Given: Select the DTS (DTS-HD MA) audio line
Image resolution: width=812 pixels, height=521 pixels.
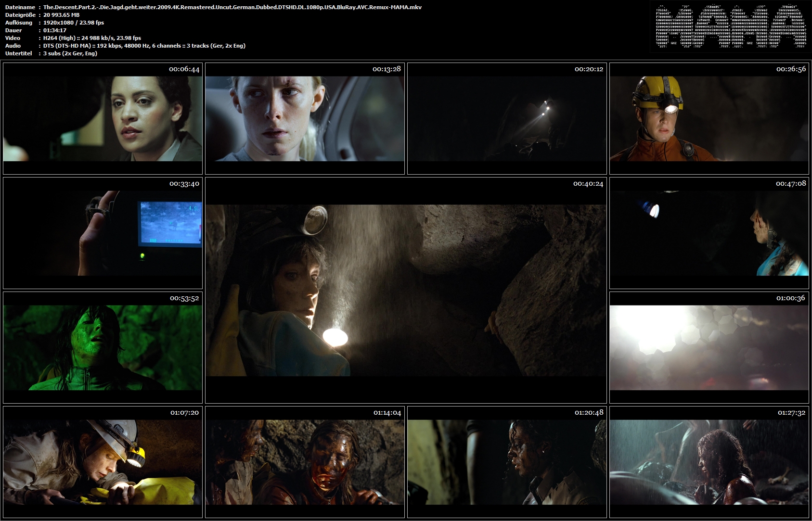Looking at the screenshot, I should (144, 46).
